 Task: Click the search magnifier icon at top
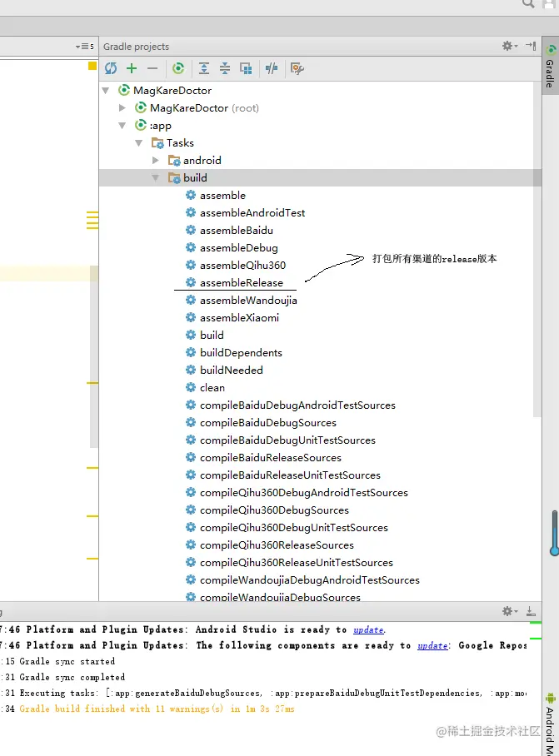point(528,4)
